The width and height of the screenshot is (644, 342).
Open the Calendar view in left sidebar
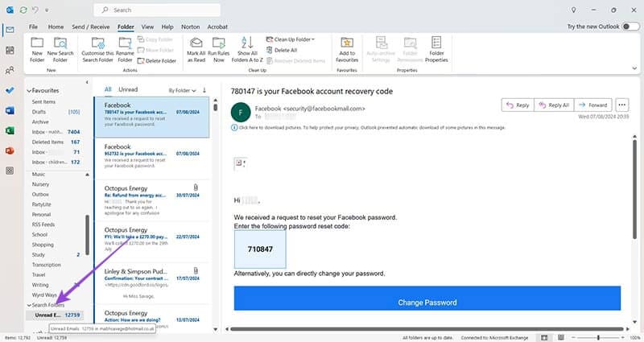coord(10,50)
